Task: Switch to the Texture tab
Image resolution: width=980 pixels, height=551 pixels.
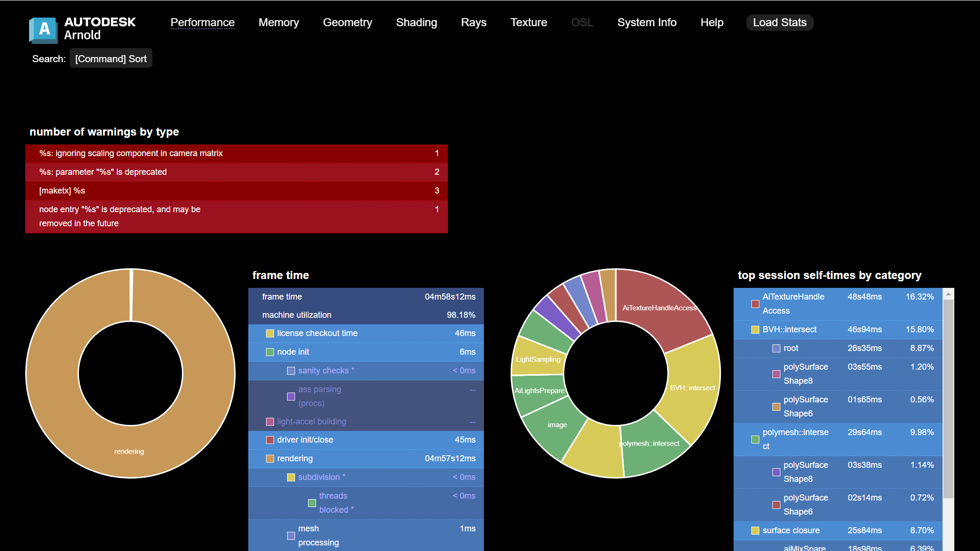Action: [x=528, y=22]
